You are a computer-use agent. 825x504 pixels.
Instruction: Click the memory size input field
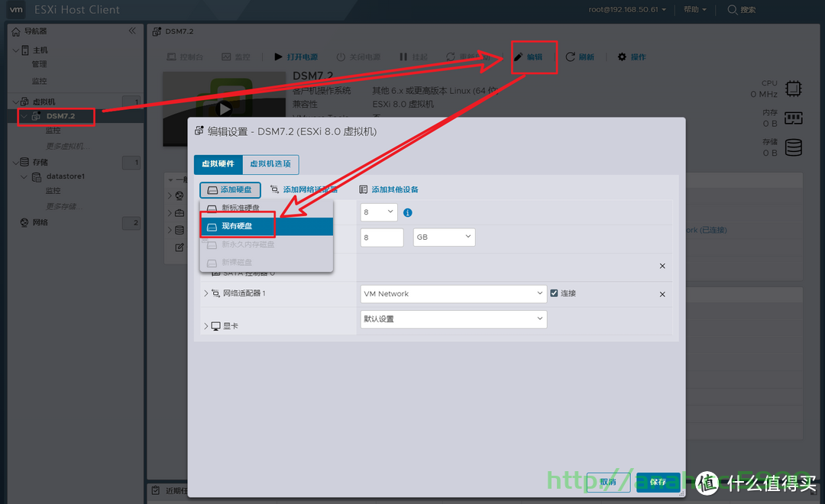pos(382,237)
